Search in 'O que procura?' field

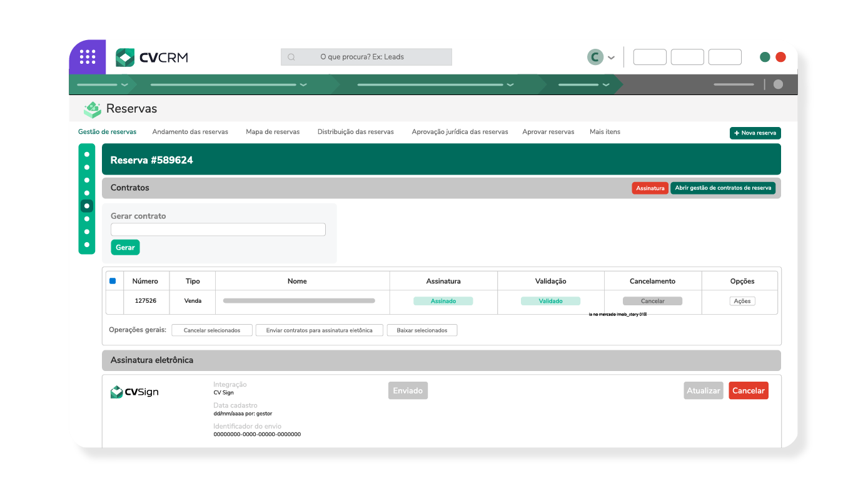(x=366, y=57)
